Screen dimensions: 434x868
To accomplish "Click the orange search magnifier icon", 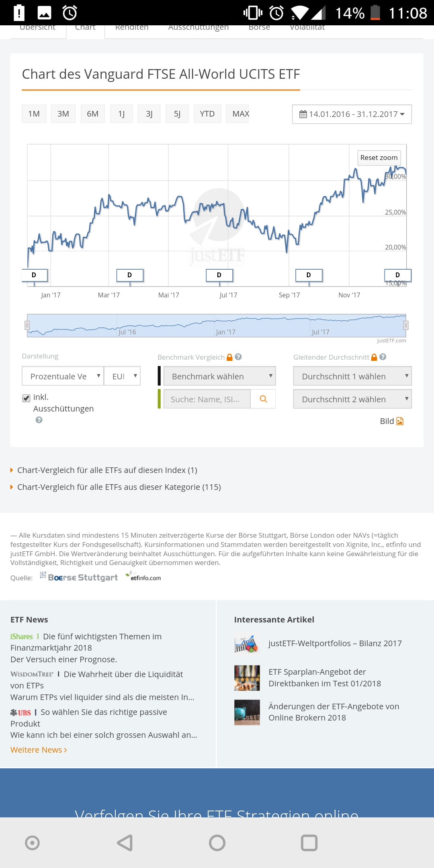I will (x=263, y=399).
